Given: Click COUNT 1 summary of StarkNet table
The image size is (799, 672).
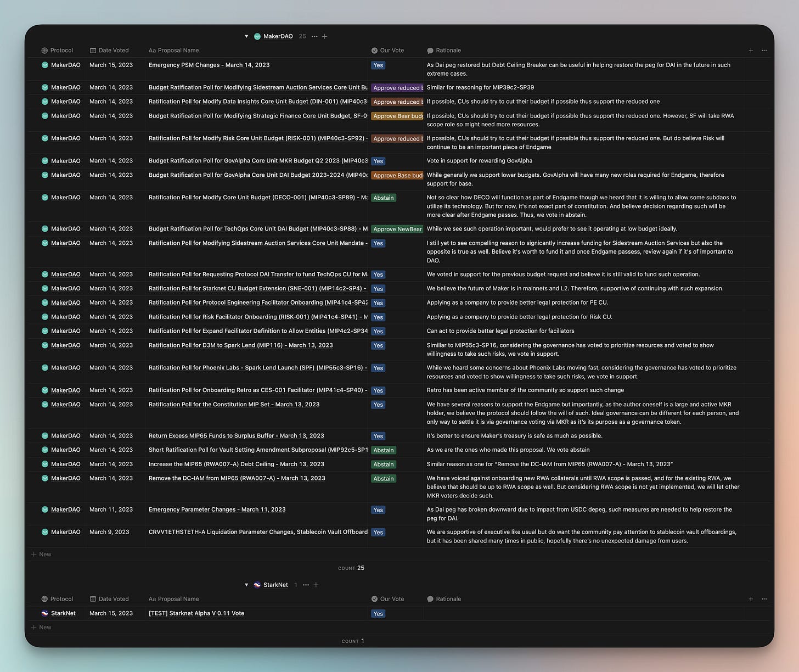Looking at the screenshot, I should (x=353, y=641).
